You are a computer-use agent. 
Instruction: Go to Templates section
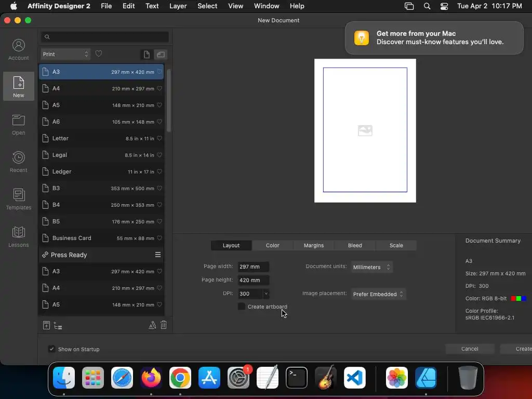pos(19,199)
